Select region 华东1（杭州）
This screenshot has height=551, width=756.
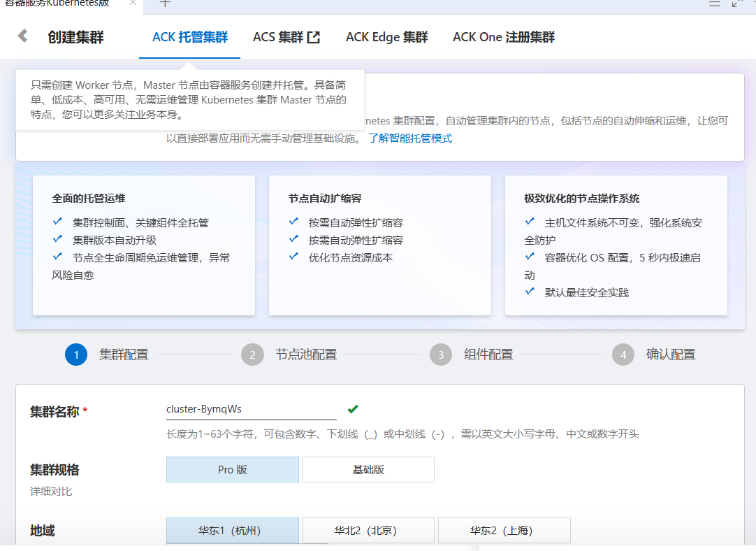(233, 530)
